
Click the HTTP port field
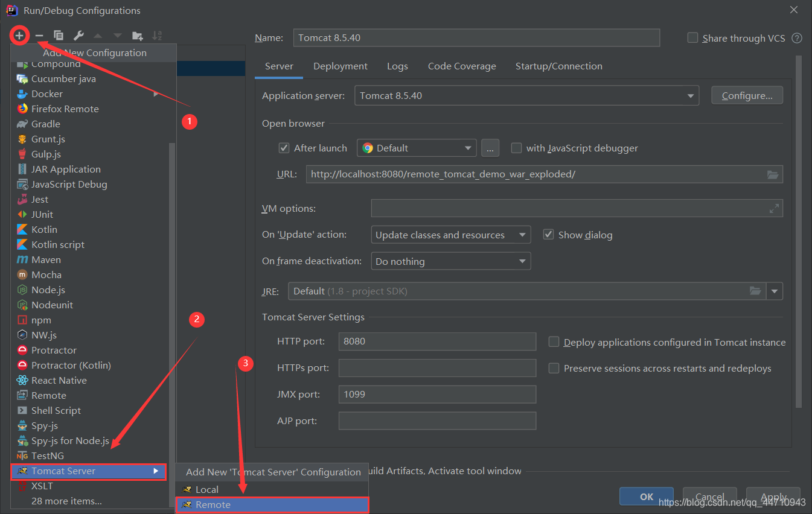(437, 341)
